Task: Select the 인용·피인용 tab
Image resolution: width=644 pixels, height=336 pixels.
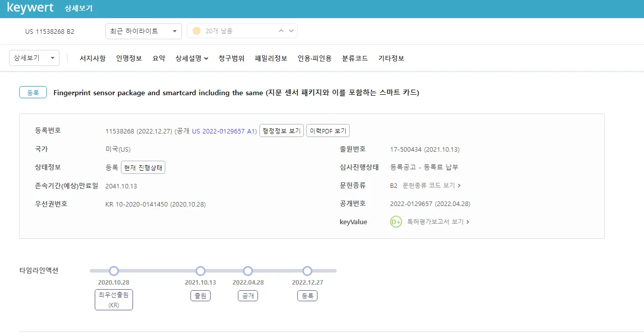Action: click(x=314, y=58)
